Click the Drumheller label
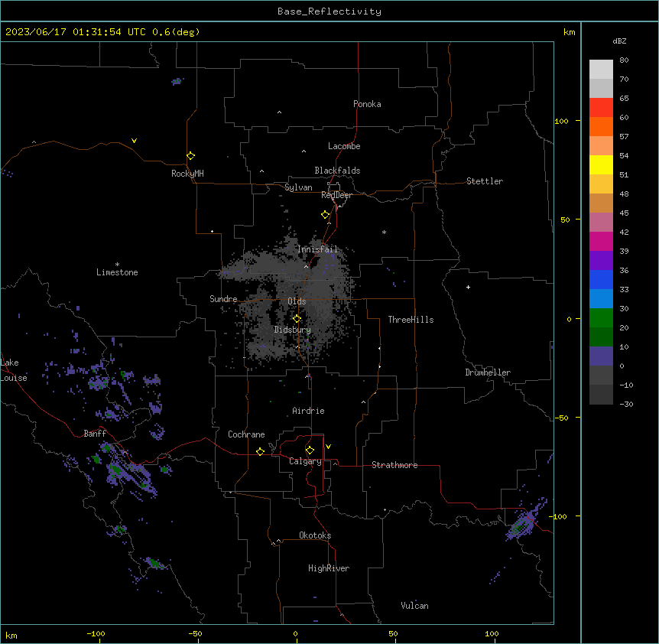Image resolution: width=659 pixels, height=644 pixels. click(x=488, y=372)
